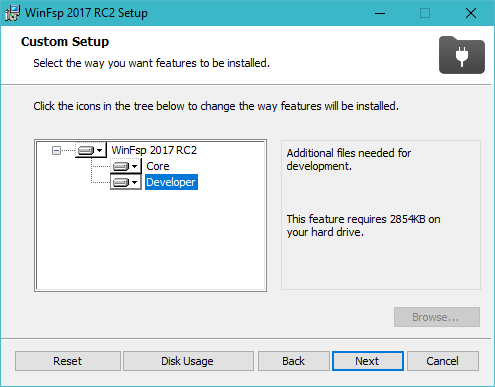
Task: Select the WinFsp 2017 RC2 tree item
Action: coord(154,150)
